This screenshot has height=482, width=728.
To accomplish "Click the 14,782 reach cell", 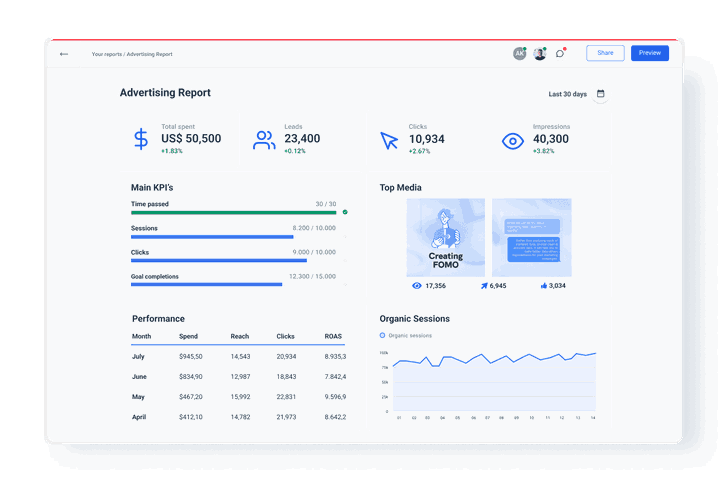I will click(x=240, y=417).
